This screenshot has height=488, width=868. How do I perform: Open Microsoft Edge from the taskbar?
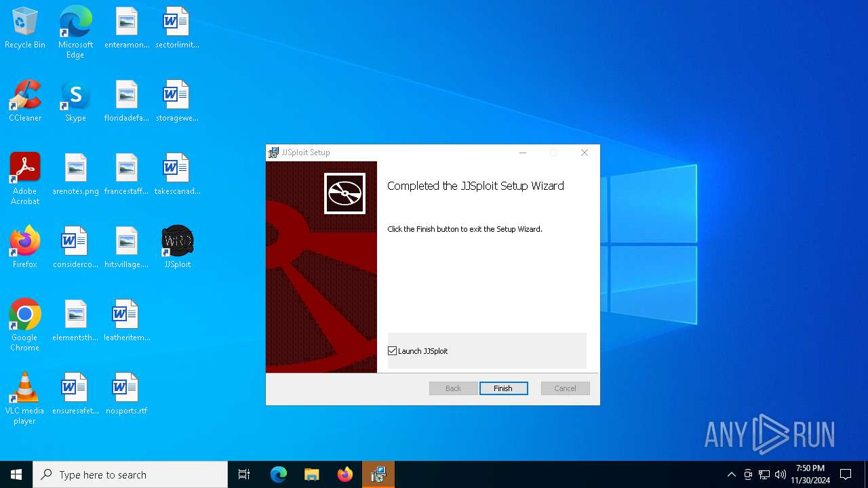(x=279, y=474)
